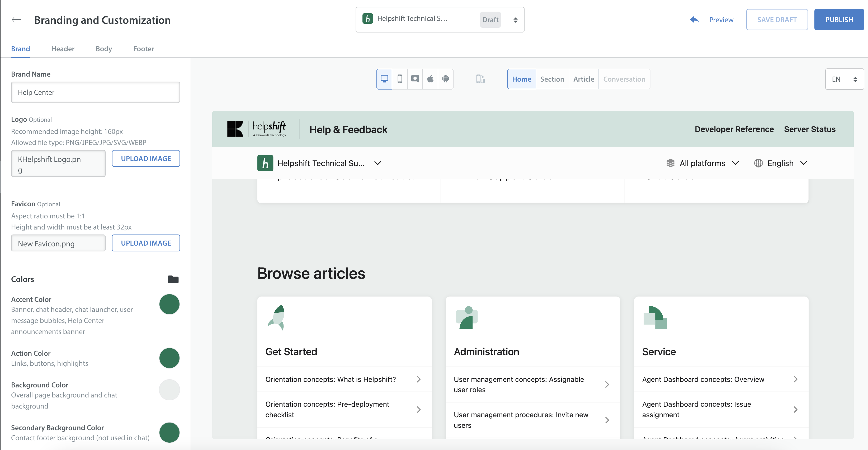Select the Apple iOS preview icon
The height and width of the screenshot is (450, 868).
pos(430,79)
